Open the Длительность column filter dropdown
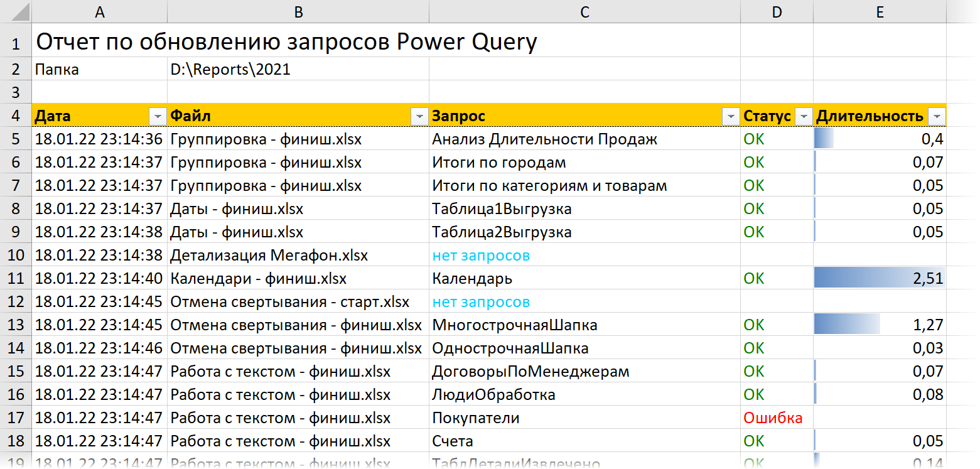The width and height of the screenshot is (980, 469). click(937, 117)
